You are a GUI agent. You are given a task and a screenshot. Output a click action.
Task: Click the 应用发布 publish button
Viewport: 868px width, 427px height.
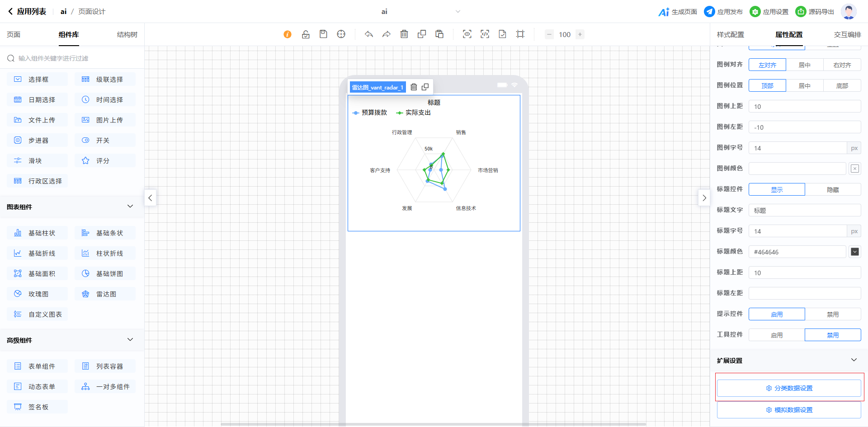(723, 12)
